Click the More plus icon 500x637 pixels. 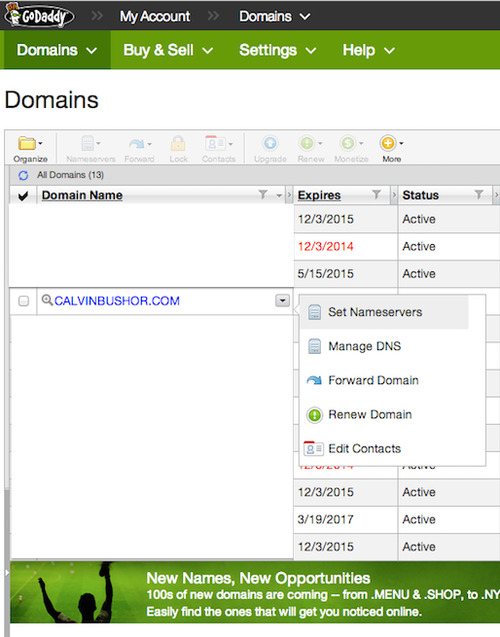pyautogui.click(x=388, y=143)
